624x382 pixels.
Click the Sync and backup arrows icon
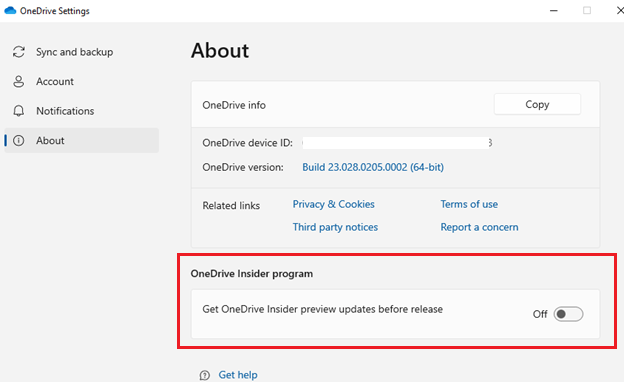pos(19,52)
